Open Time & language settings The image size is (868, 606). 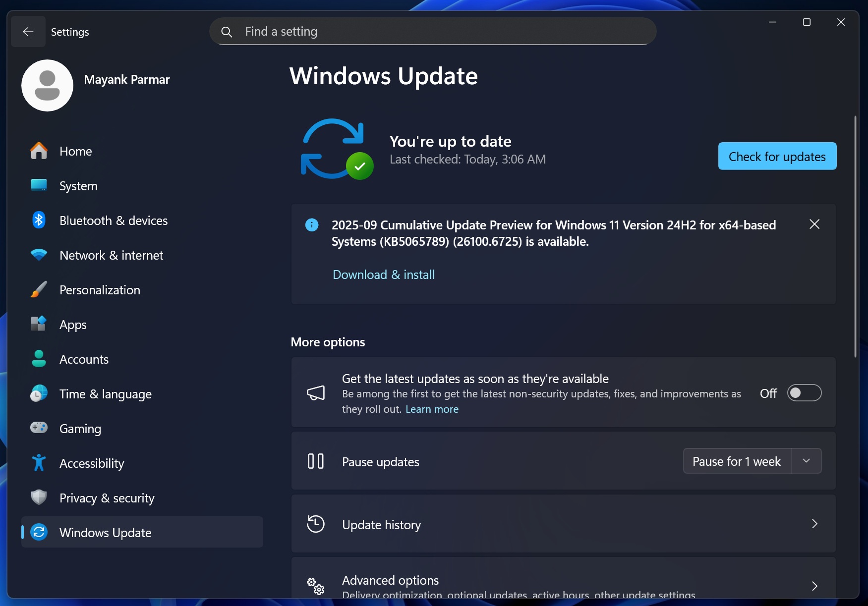coord(105,393)
